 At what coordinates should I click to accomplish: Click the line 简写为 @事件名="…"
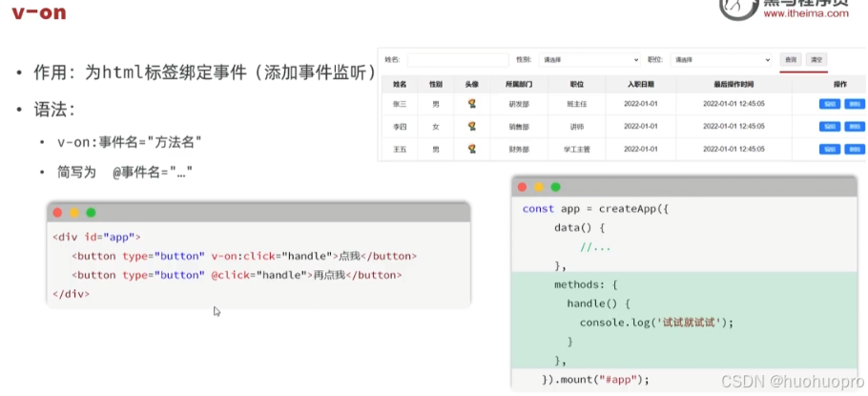pos(125,173)
